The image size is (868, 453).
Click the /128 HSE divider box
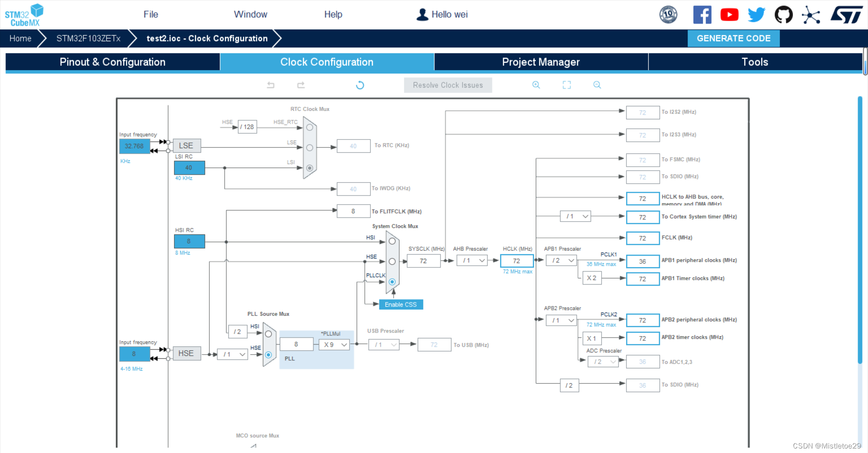(x=247, y=127)
